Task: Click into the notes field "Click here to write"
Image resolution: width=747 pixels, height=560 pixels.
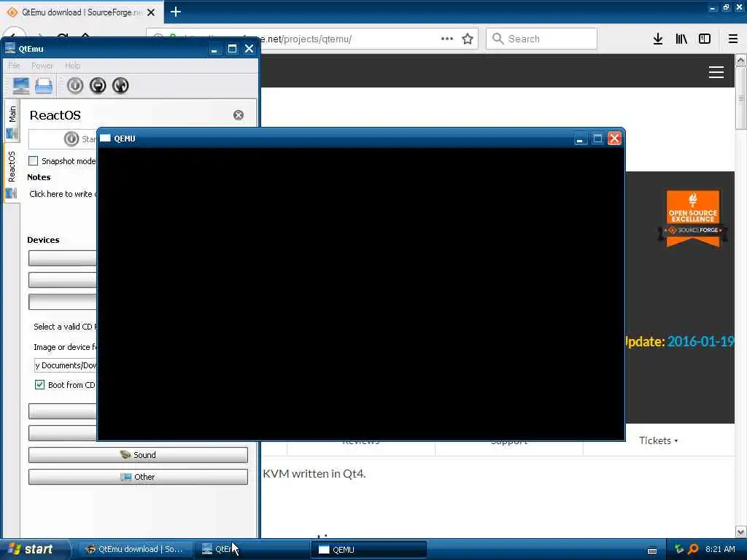Action: [63, 194]
